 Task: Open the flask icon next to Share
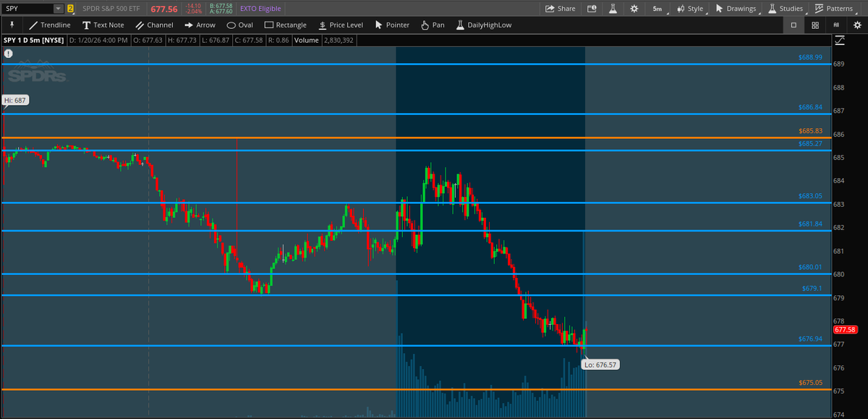(612, 9)
